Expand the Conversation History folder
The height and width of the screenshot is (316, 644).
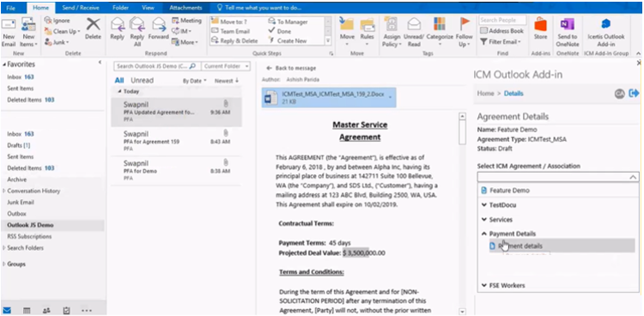point(4,191)
